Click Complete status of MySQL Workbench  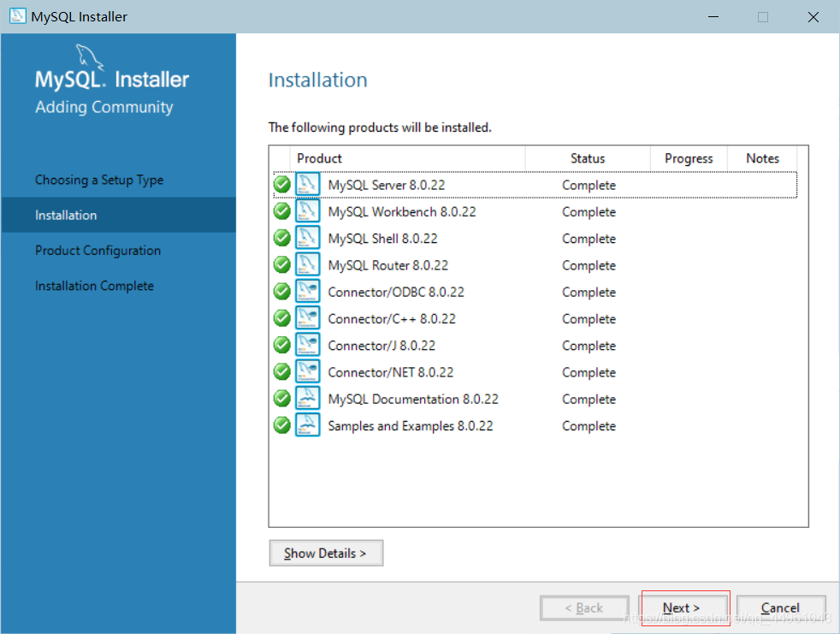tap(589, 212)
